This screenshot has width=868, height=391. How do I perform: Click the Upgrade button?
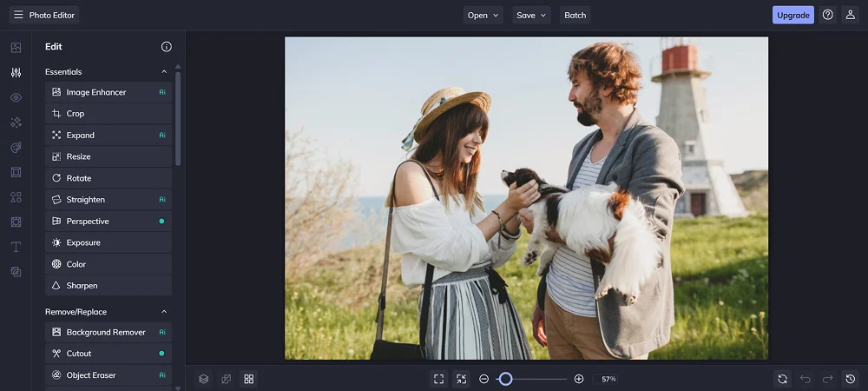point(792,15)
